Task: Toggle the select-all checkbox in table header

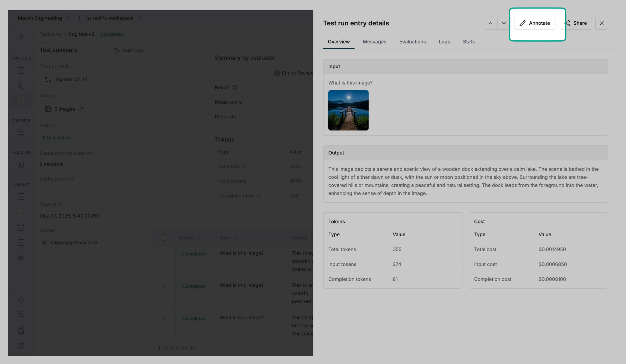Action: click(164, 238)
